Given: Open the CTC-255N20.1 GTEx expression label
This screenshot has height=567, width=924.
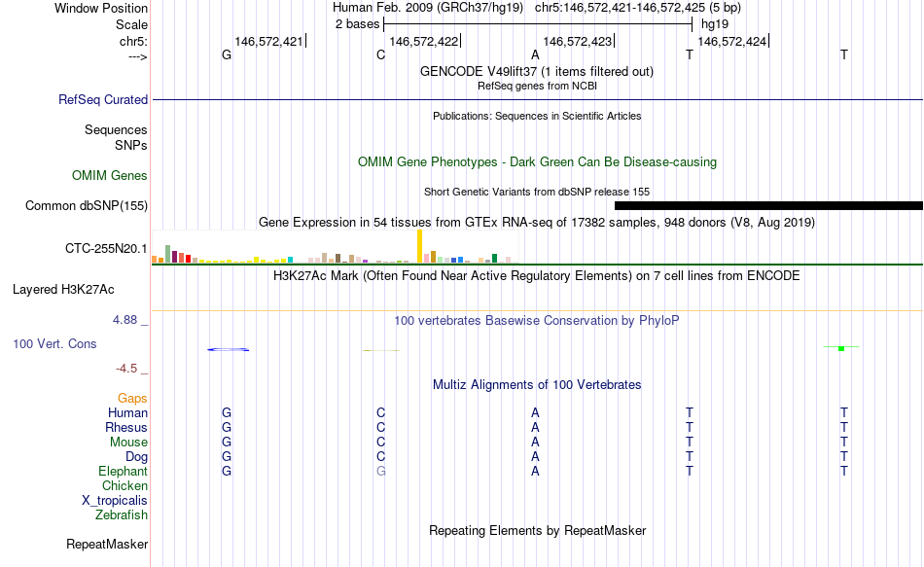Looking at the screenshot, I should pyautogui.click(x=106, y=249).
